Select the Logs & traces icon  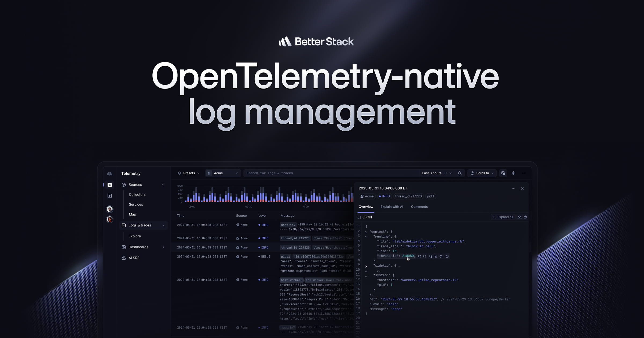click(x=124, y=225)
